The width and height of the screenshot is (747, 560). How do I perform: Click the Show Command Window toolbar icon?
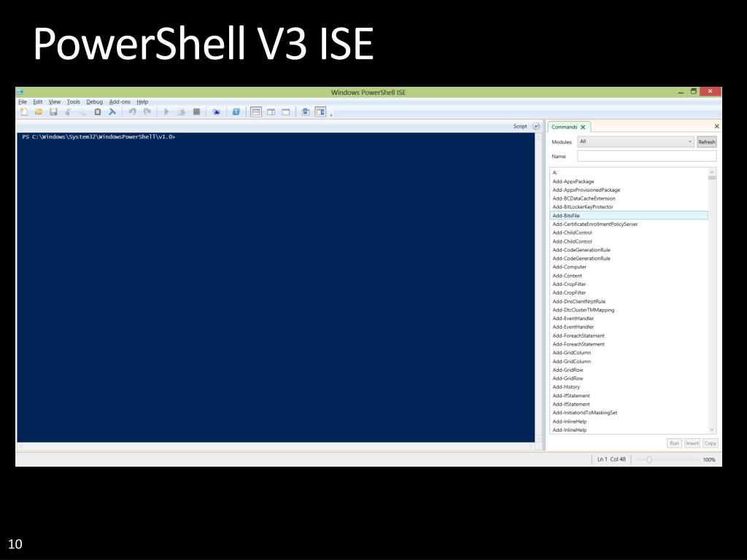[306, 112]
